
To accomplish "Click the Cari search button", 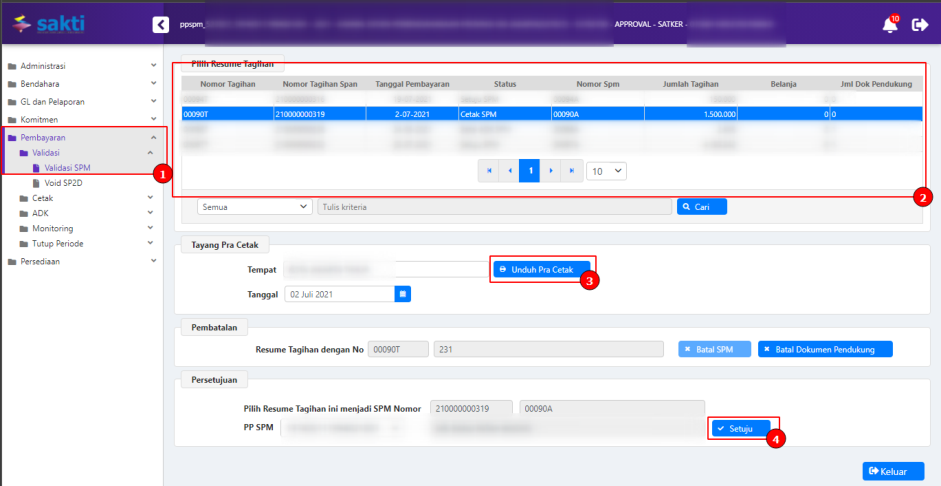I will coord(701,207).
